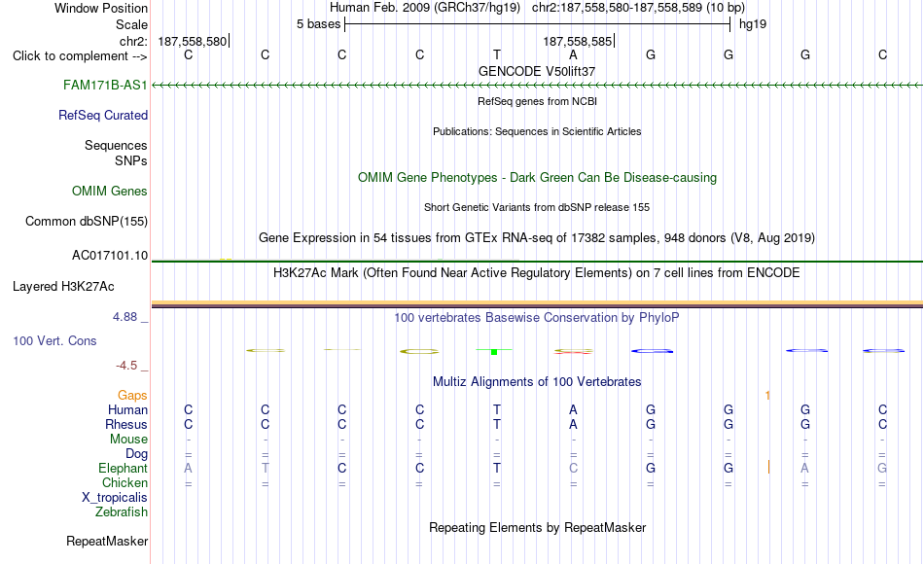
Task: Click the FAM171B-AS1 gene track label
Action: click(x=105, y=85)
